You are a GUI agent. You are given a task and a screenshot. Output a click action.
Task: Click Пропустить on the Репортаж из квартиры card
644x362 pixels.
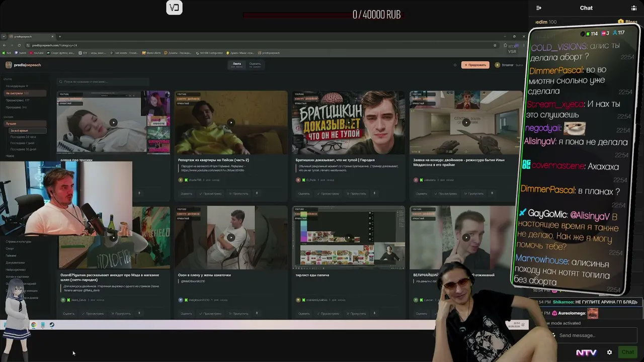coord(238,194)
